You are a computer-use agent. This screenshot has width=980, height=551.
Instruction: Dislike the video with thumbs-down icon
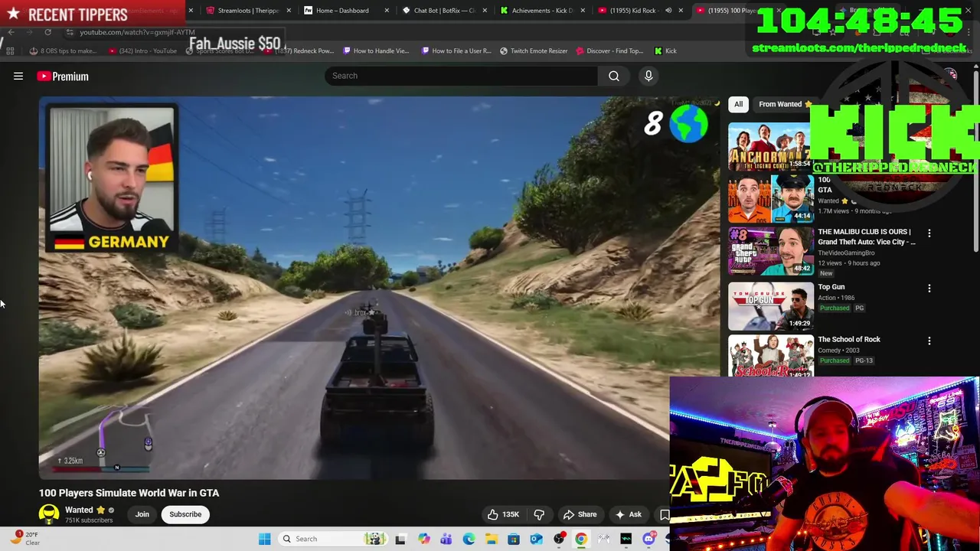[539, 514]
